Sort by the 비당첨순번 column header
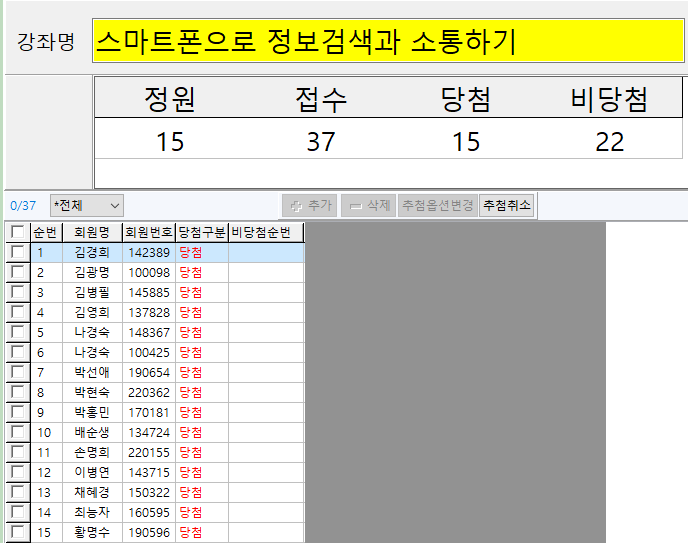 click(266, 232)
